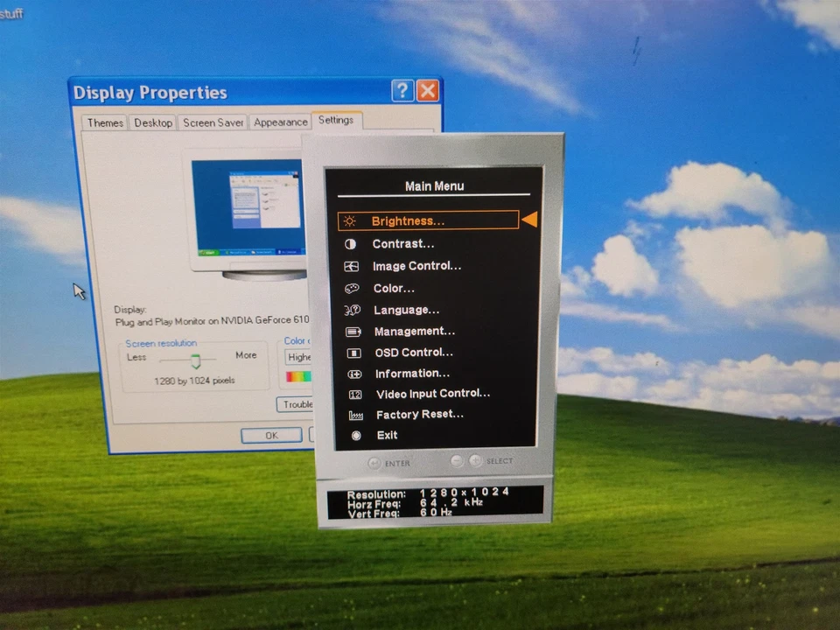Switch to the Appearance tab
This screenshot has width=840, height=630.
280,122
